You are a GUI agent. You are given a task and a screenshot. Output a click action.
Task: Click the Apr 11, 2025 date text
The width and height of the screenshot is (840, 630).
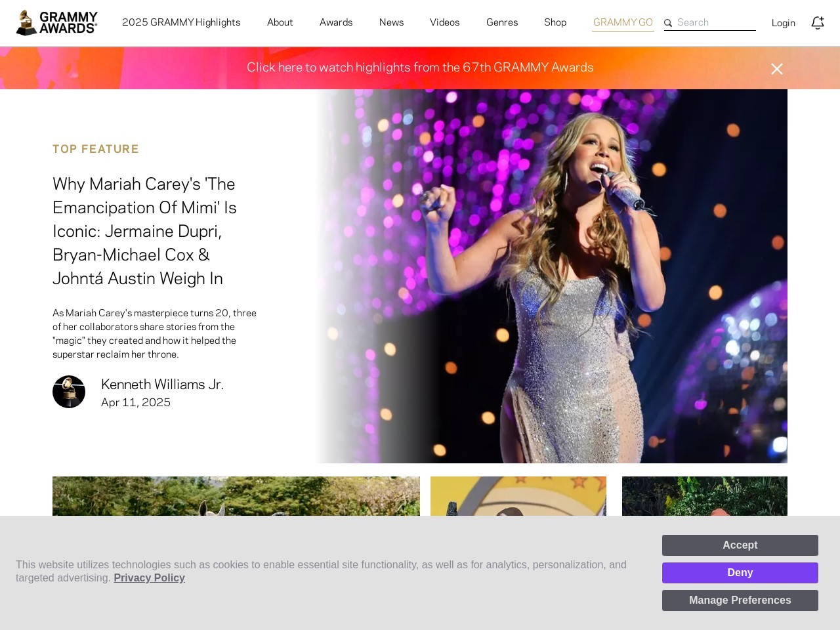click(136, 402)
